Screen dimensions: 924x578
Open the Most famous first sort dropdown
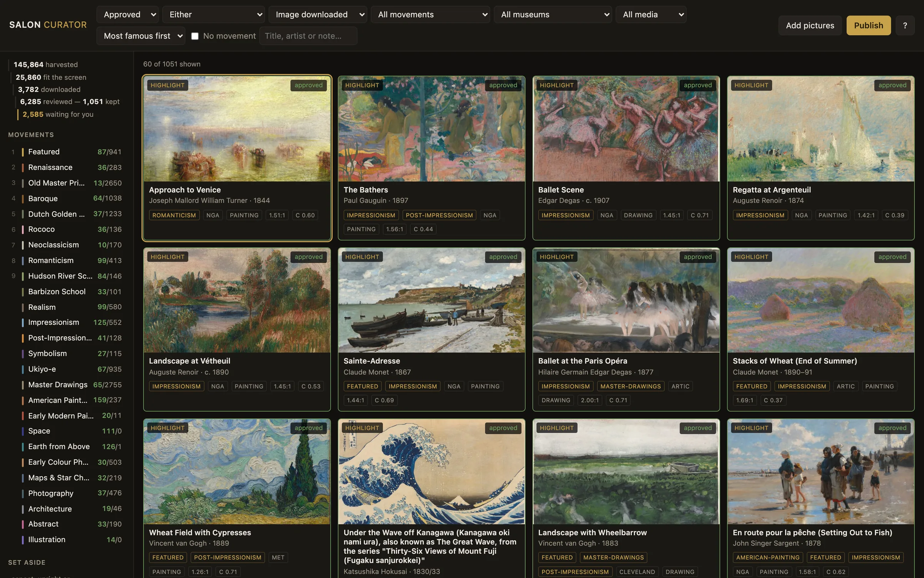(x=141, y=36)
